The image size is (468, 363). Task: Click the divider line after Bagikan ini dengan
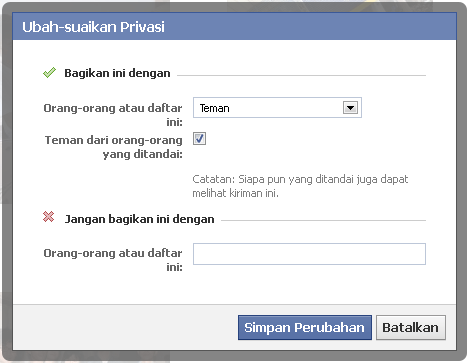click(301, 75)
